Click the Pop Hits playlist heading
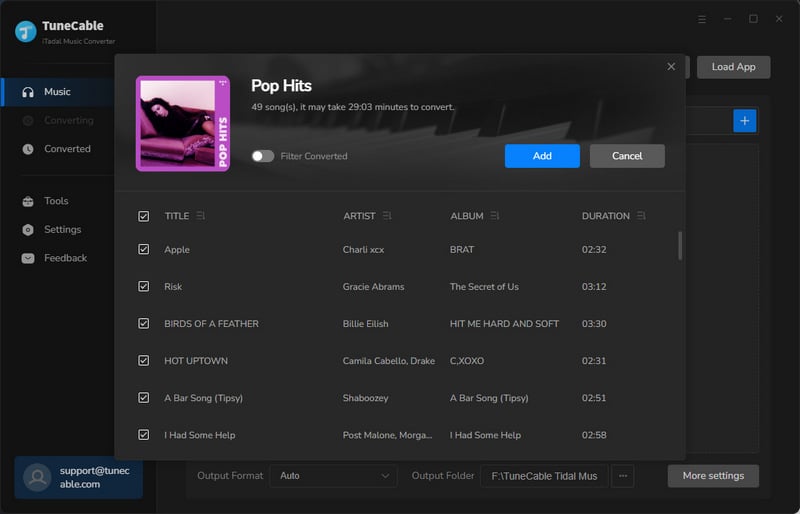This screenshot has width=800, height=514. click(281, 86)
